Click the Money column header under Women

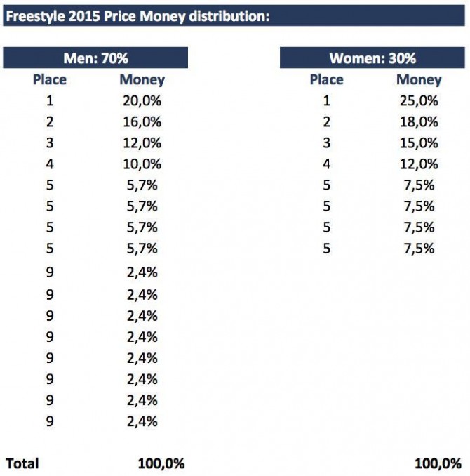(419, 79)
